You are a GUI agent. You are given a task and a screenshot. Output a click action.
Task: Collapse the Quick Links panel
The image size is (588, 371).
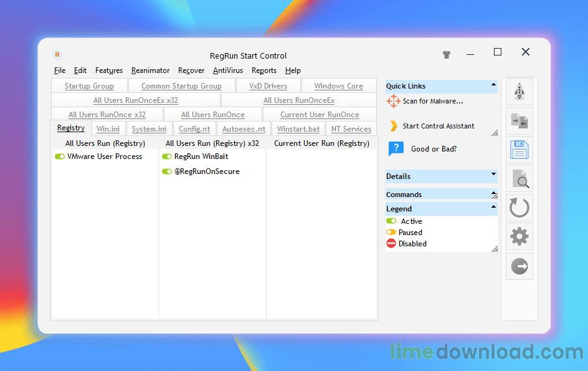pyautogui.click(x=492, y=86)
